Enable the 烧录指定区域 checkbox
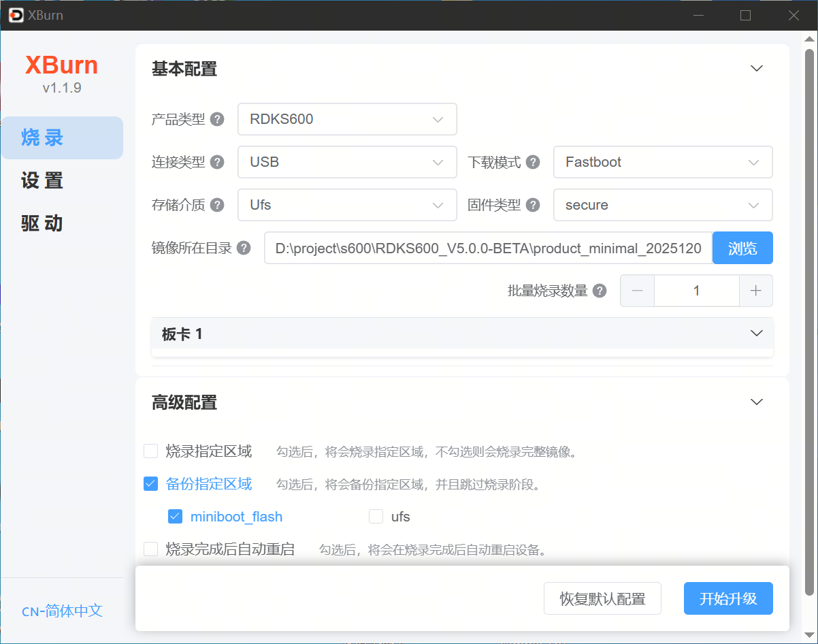Viewport: 818px width, 644px height. click(151, 451)
